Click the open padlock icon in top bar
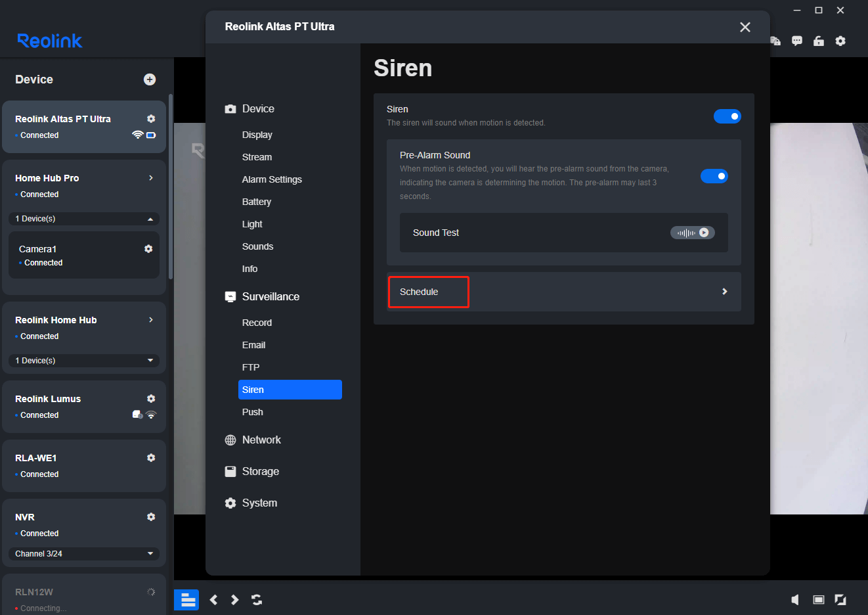Image resolution: width=868 pixels, height=615 pixels. 819,41
